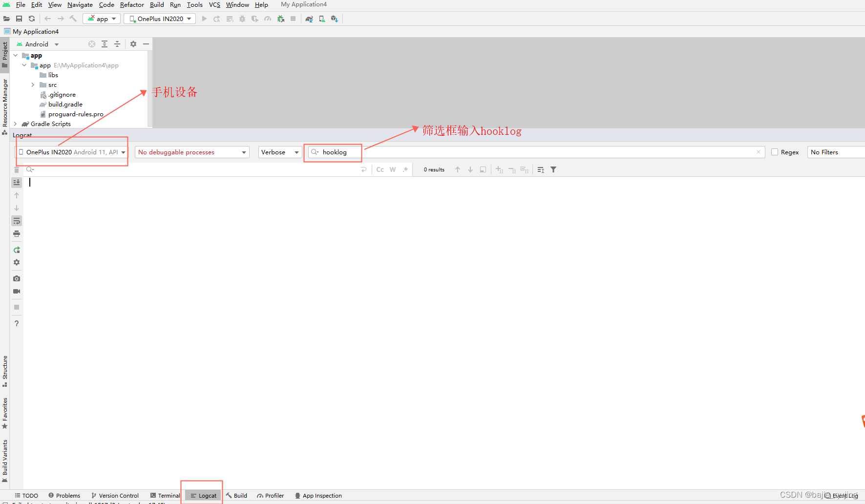
Task: Open the Refactor menu
Action: [x=132, y=5]
